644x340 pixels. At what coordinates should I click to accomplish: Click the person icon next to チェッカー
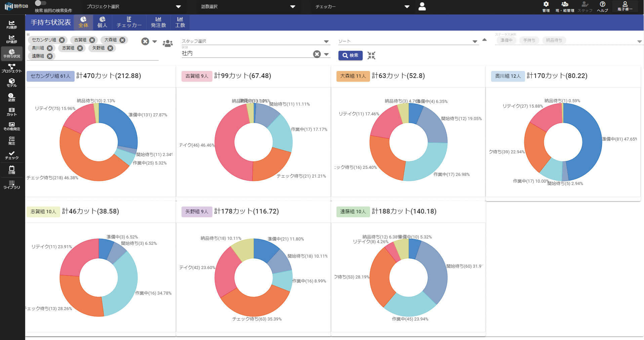(422, 6)
